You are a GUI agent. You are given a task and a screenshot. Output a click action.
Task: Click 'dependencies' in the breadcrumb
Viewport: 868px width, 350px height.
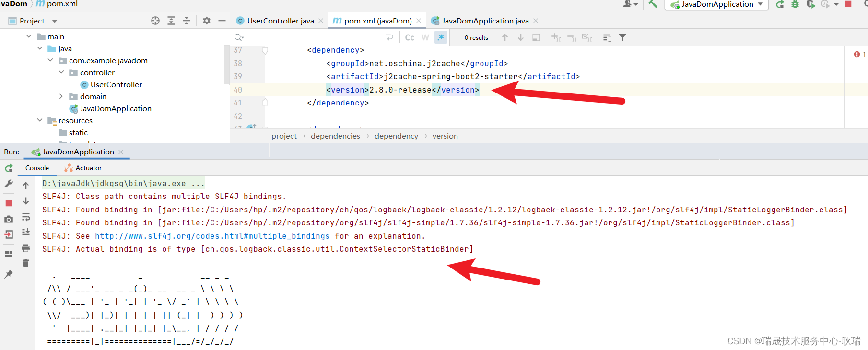coord(335,136)
